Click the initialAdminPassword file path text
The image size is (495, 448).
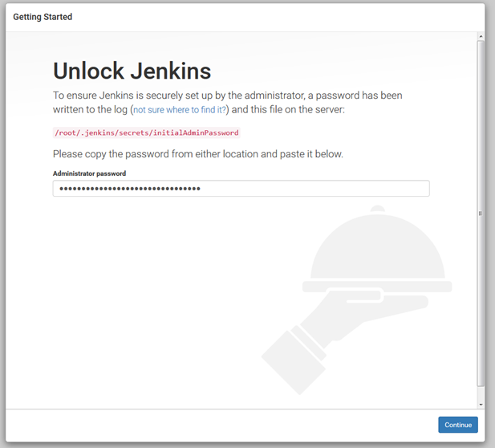146,132
